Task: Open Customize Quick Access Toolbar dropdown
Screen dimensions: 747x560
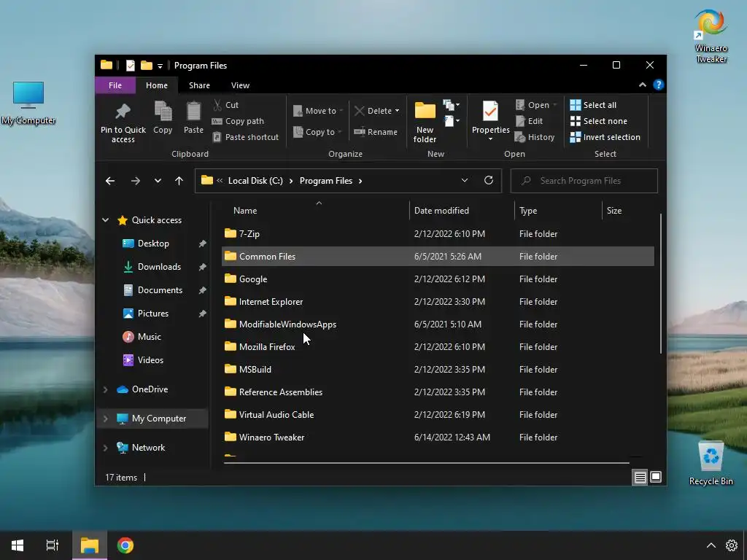Action: coord(160,66)
